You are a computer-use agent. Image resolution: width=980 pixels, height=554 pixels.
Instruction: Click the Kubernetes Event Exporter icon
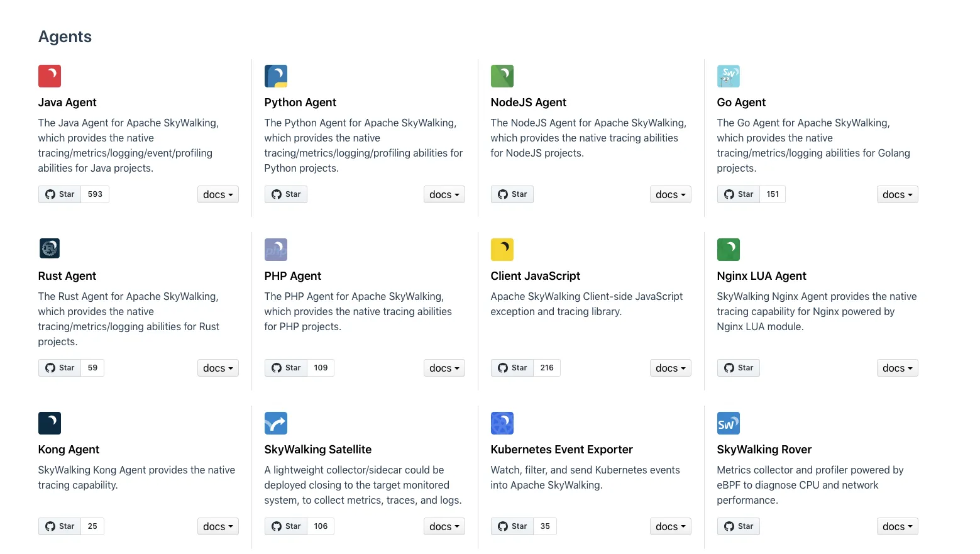[502, 423]
